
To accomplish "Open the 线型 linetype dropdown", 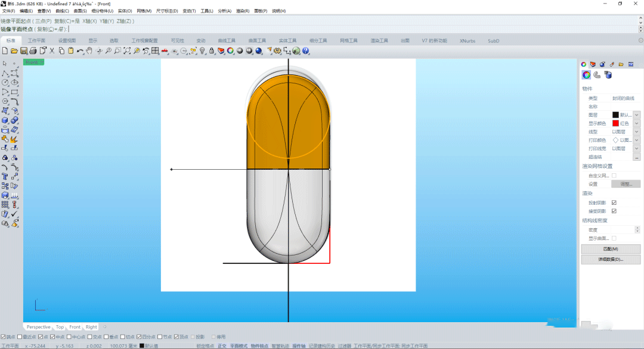I will (x=637, y=132).
